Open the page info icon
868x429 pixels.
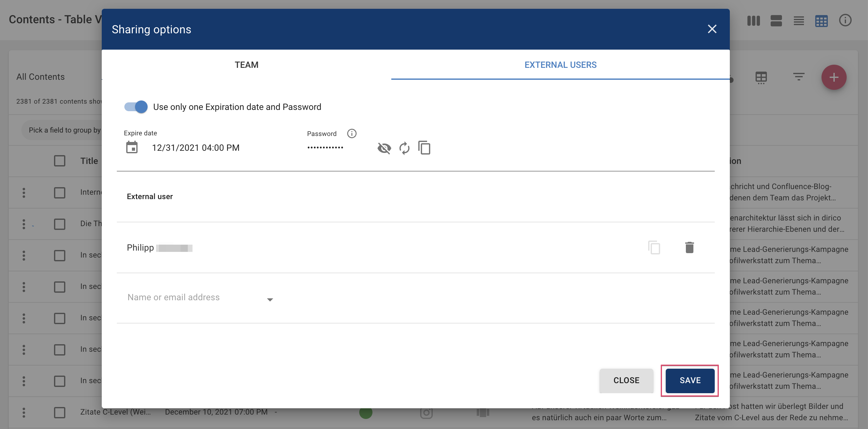(x=845, y=20)
